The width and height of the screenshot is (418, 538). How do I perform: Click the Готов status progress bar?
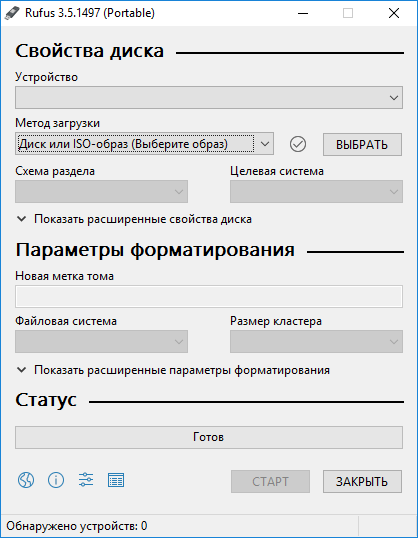[x=209, y=437]
